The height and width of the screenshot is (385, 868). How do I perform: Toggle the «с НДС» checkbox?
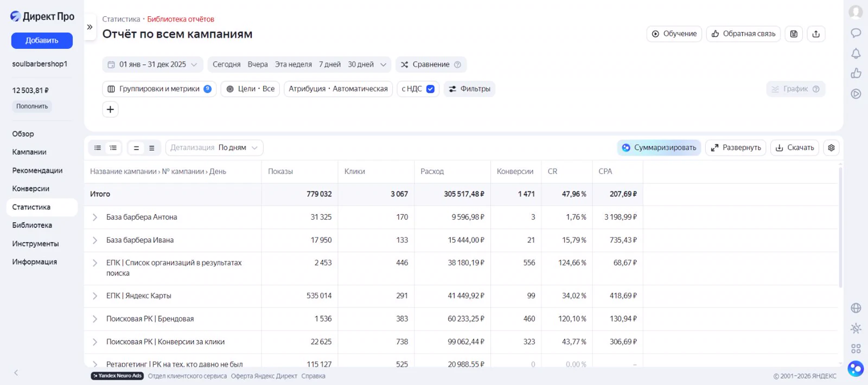[x=430, y=89]
